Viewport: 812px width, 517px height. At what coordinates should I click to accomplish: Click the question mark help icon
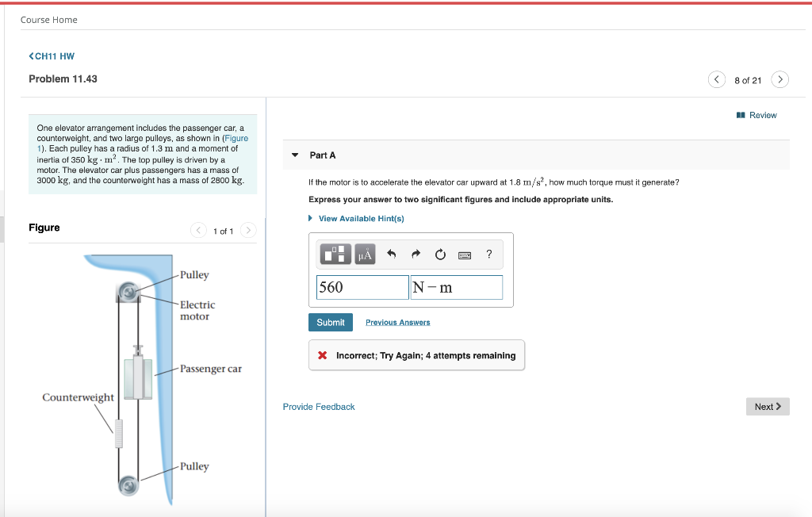[x=489, y=254]
